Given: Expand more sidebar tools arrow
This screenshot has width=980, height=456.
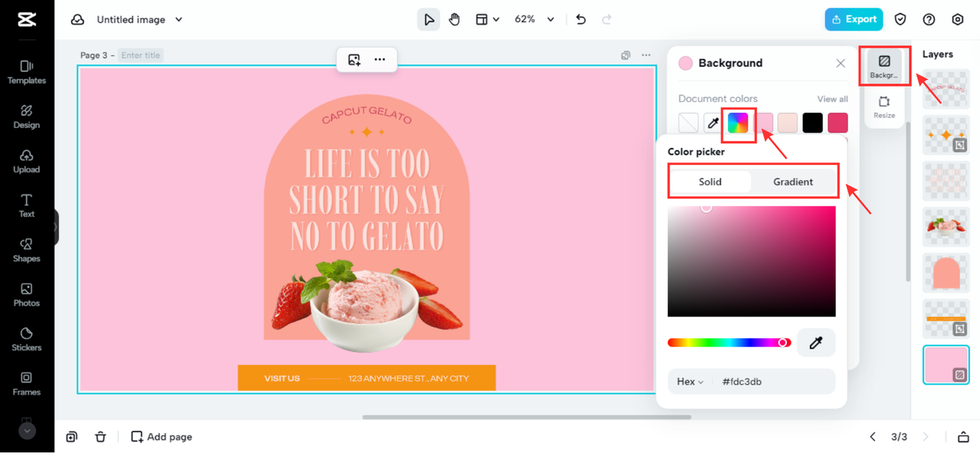Looking at the screenshot, I should pos(27,431).
